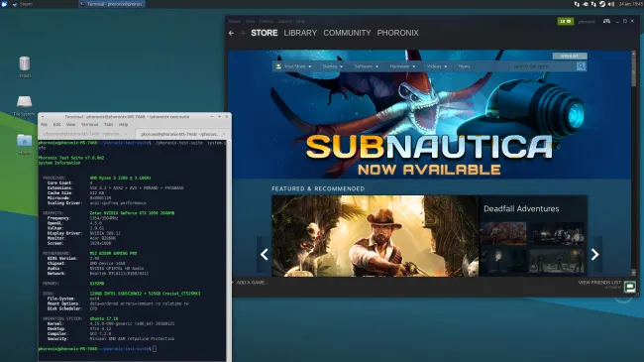Open the Terminal menu in terminal menubar
Viewport: 644px width, 362px height.
coord(89,124)
